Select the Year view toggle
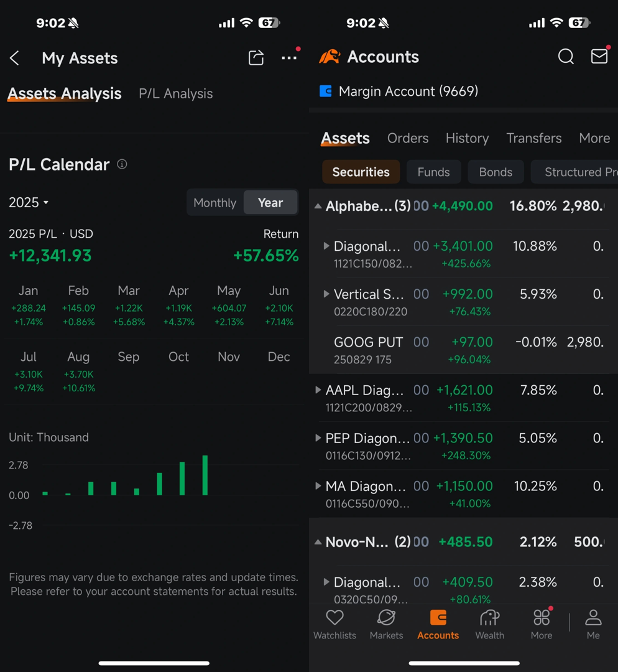 pos(270,202)
